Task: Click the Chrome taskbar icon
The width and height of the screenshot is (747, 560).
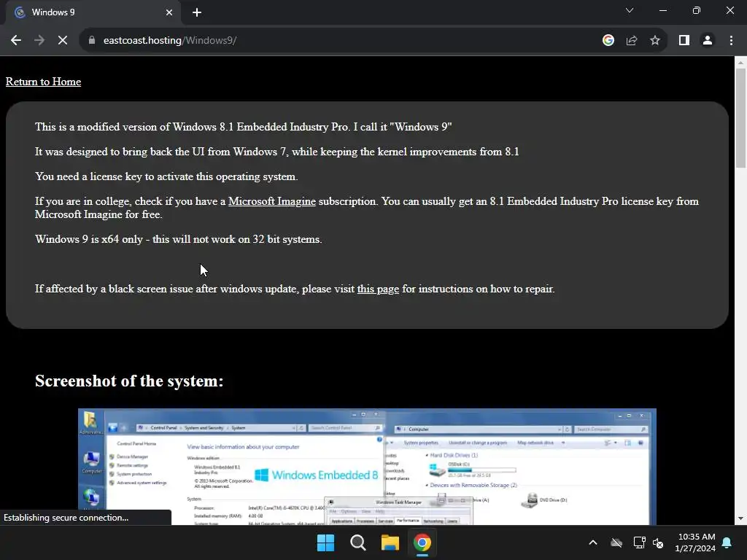Action: [422, 542]
